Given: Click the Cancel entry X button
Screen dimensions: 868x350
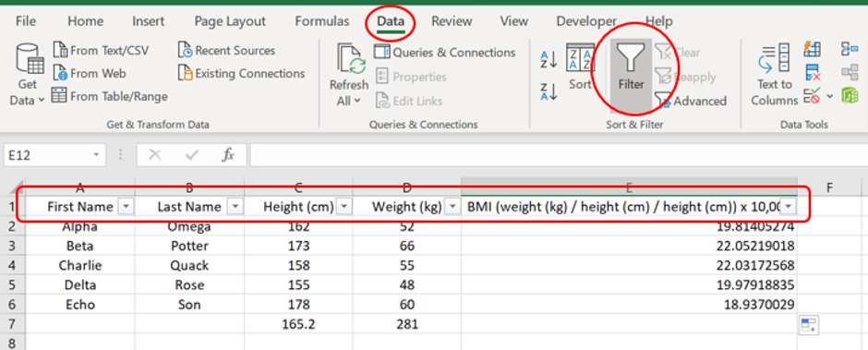Looking at the screenshot, I should tap(155, 155).
